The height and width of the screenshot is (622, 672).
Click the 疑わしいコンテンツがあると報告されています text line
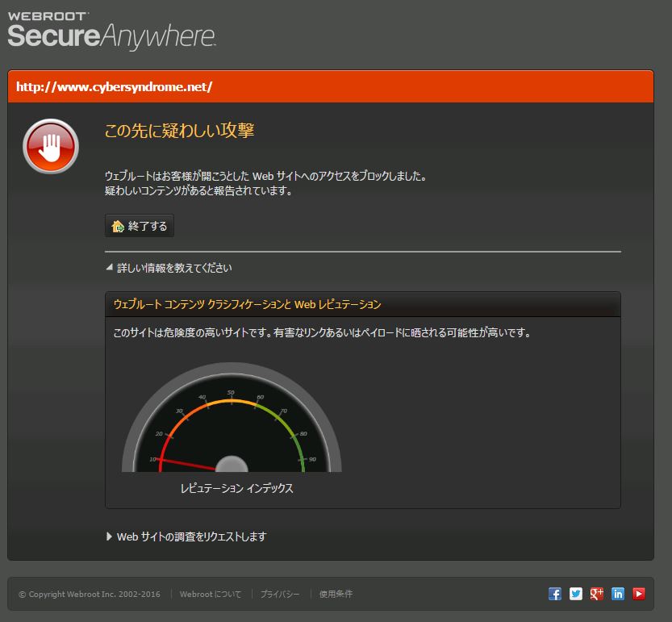coord(198,190)
